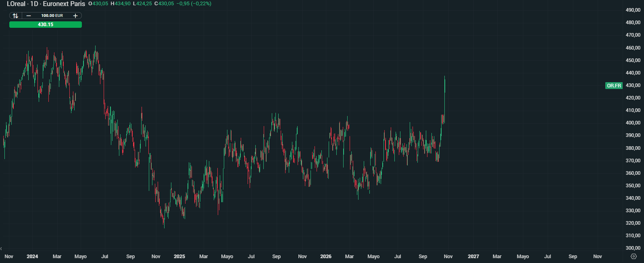Screen dimensions: 644x263
Task: Increase order amount with the plus button
Action: pos(75,16)
